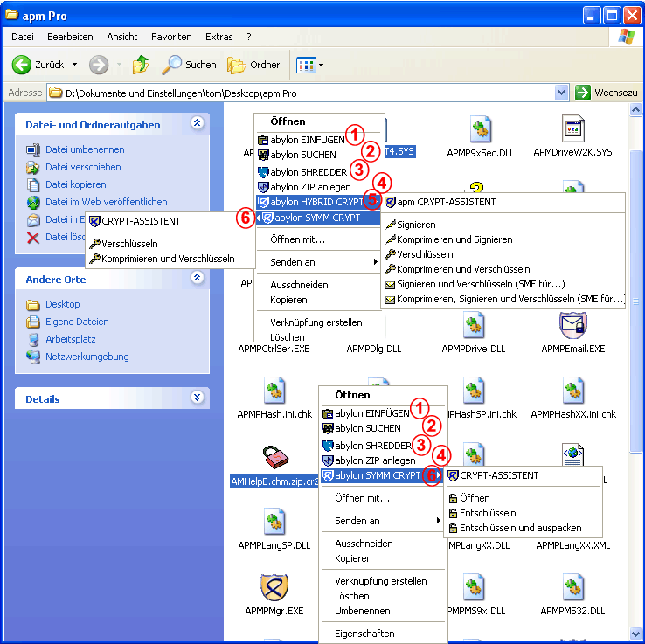Choose Signieren in the submenu
The height and width of the screenshot is (644, 645).
click(416, 225)
